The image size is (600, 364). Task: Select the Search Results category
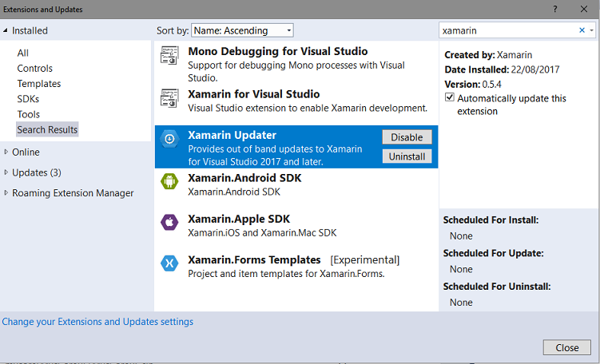click(47, 129)
